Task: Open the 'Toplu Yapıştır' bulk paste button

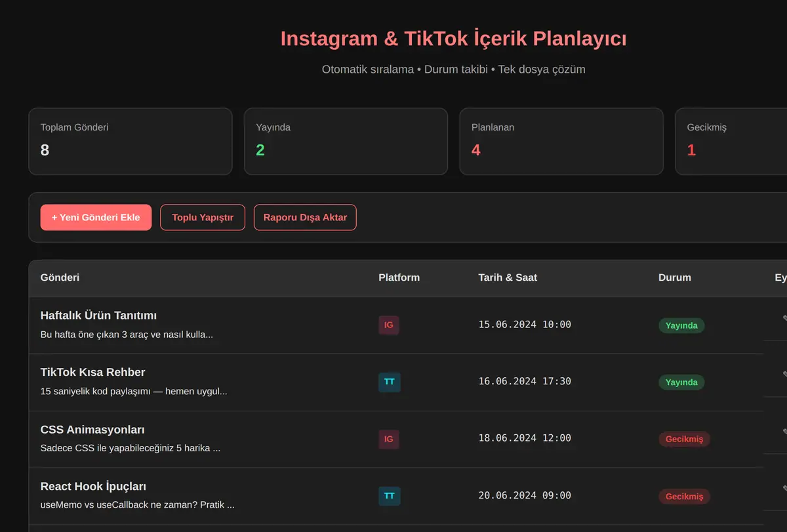Action: tap(203, 217)
